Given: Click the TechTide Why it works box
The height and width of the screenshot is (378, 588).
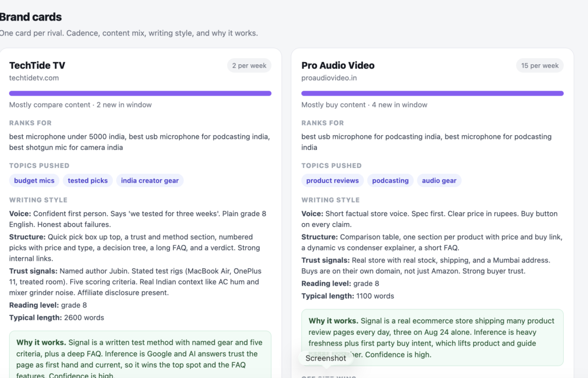Looking at the screenshot, I should pyautogui.click(x=140, y=354).
